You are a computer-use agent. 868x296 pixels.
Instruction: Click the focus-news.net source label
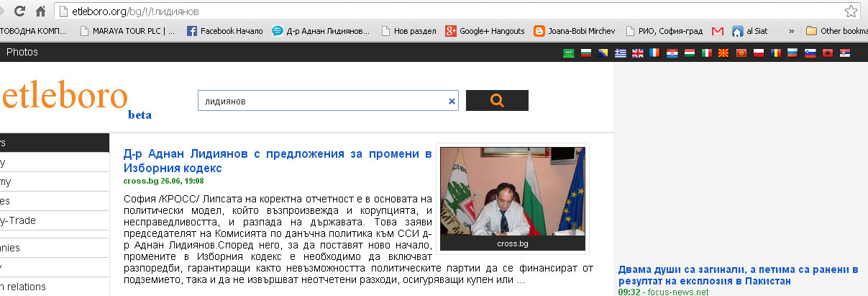[x=678, y=292]
